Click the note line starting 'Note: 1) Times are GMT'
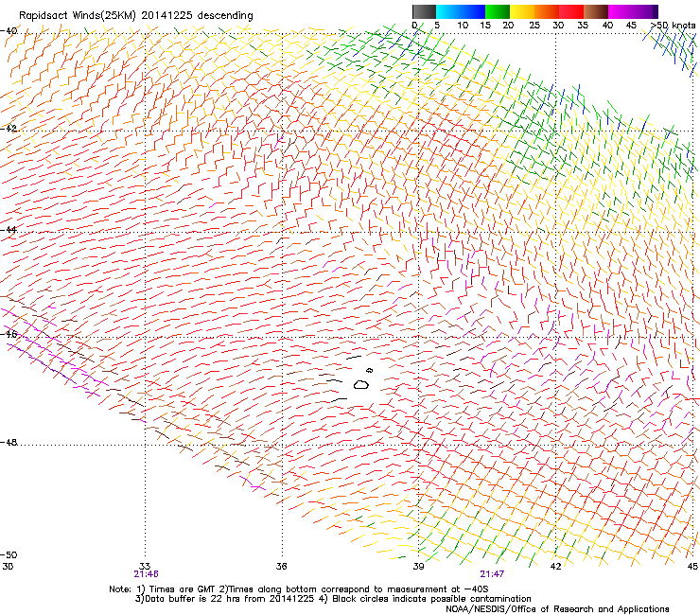 click(298, 589)
